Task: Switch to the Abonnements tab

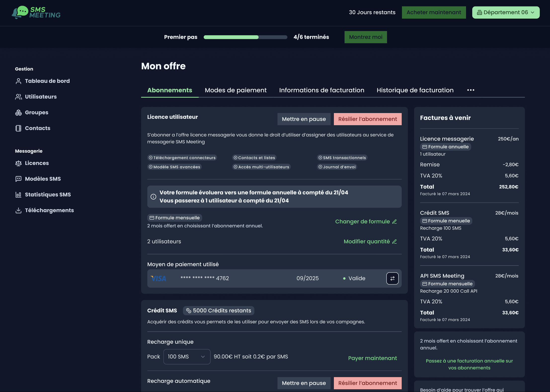Action: pyautogui.click(x=170, y=90)
